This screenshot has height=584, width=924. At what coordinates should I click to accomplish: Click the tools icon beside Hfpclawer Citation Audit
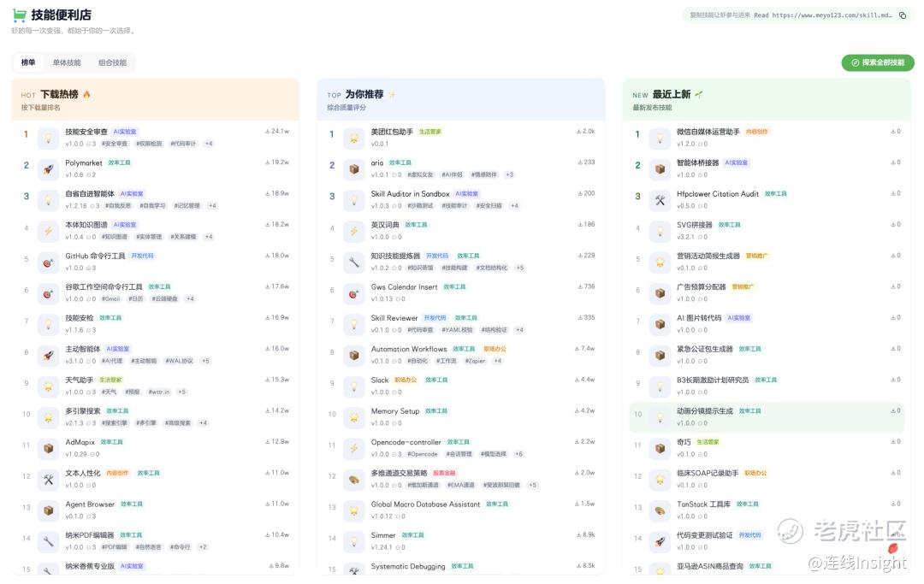(660, 200)
